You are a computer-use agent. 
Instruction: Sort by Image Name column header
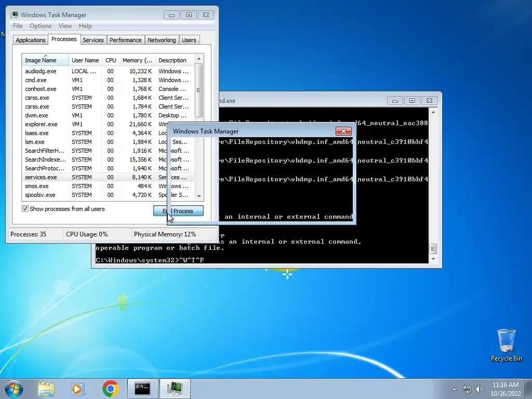click(46, 60)
